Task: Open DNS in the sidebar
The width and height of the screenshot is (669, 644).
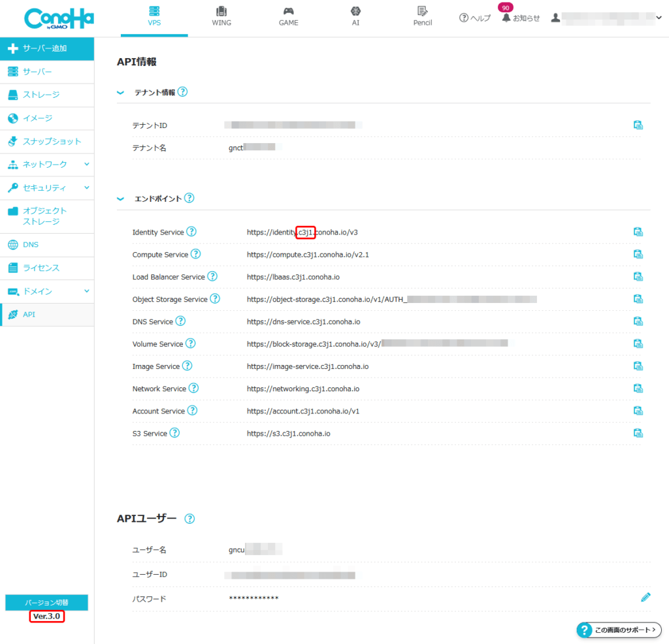Action: click(x=47, y=245)
